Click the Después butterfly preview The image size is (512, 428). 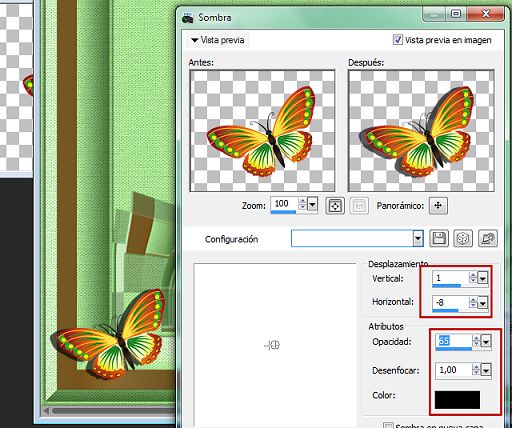[x=421, y=131]
